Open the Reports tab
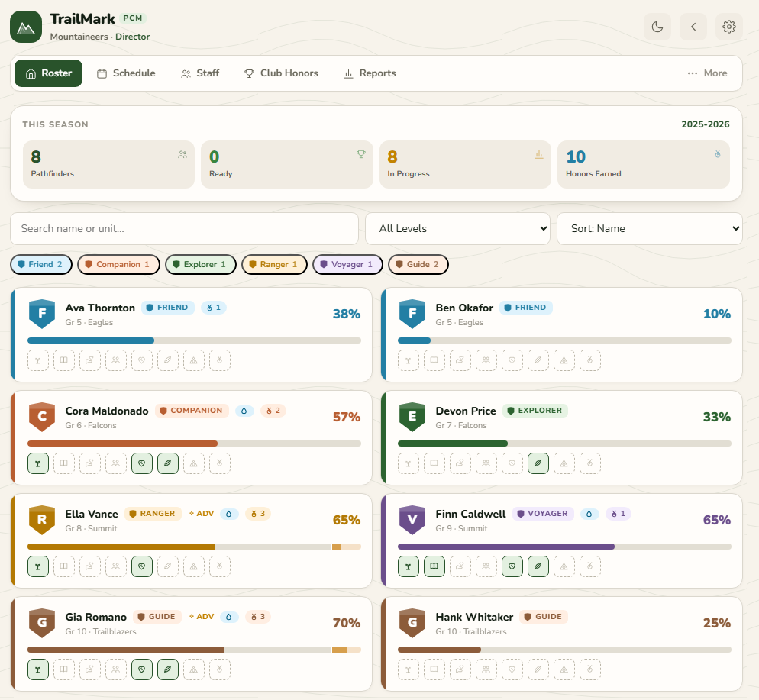The height and width of the screenshot is (700, 759). click(x=370, y=73)
